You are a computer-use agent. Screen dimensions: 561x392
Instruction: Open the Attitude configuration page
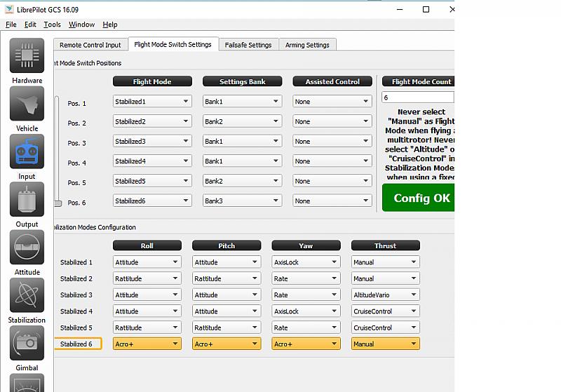pos(27,248)
